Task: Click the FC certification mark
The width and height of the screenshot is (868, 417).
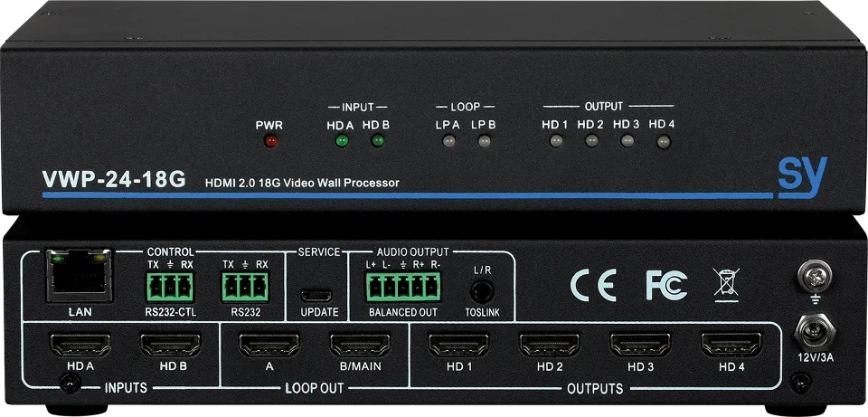Action: pos(666,285)
